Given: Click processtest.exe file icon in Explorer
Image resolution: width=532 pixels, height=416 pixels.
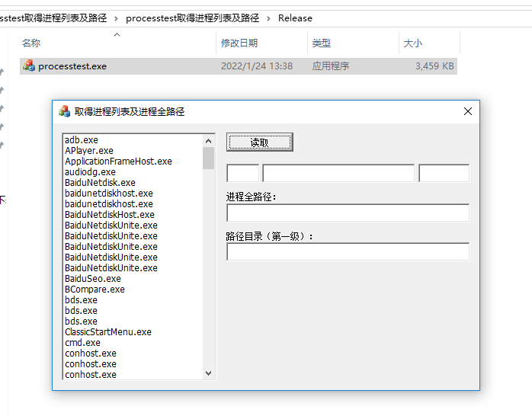Looking at the screenshot, I should [x=29, y=66].
